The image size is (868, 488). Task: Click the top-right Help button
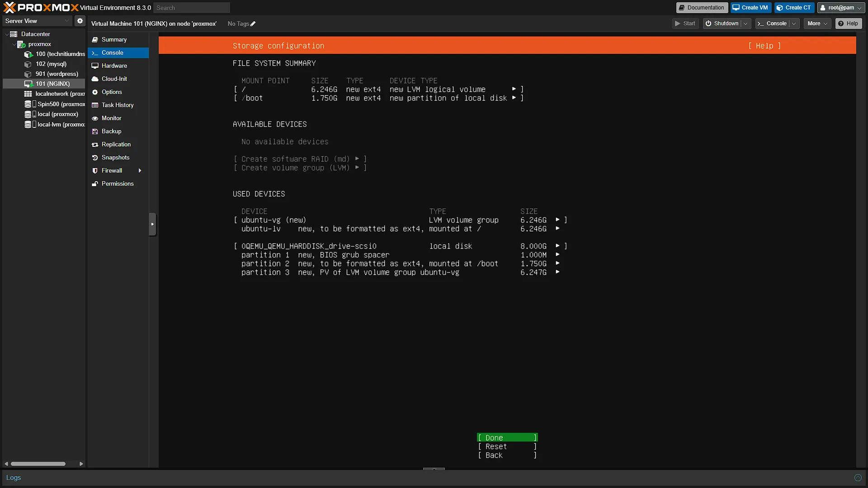(849, 23)
